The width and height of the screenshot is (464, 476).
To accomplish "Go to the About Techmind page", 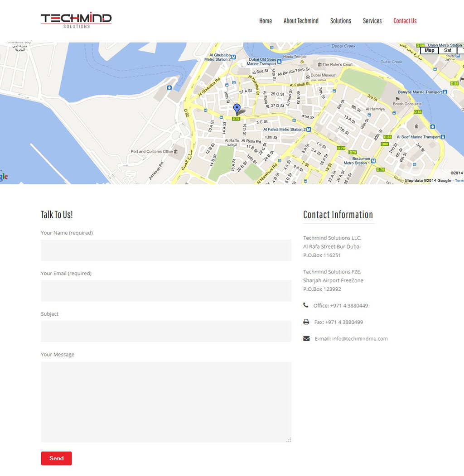I will click(301, 21).
